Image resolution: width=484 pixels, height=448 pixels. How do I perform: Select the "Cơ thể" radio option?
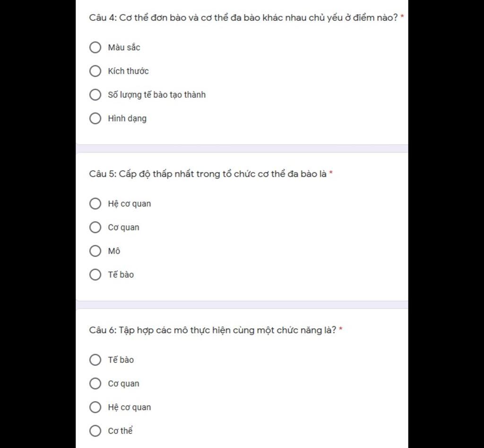95,431
